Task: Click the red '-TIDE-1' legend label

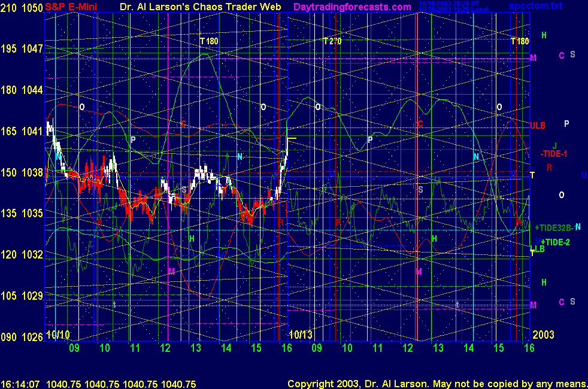Action: click(553, 154)
